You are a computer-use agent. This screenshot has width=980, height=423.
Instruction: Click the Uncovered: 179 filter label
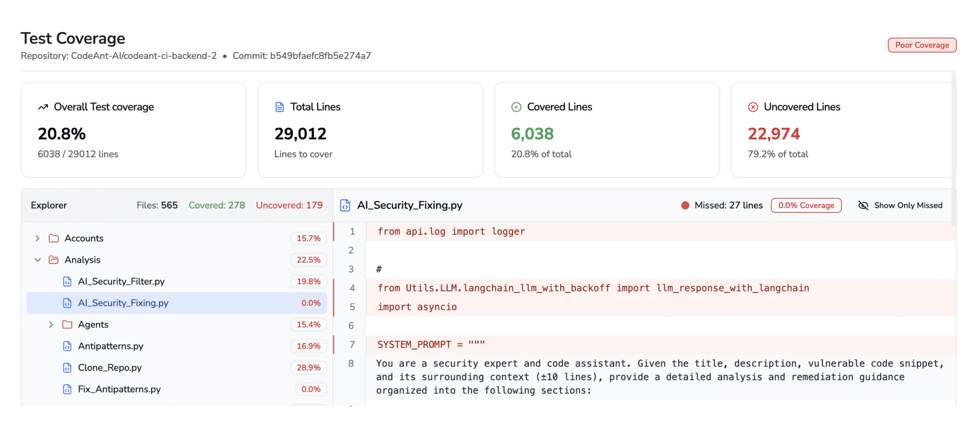tap(289, 206)
